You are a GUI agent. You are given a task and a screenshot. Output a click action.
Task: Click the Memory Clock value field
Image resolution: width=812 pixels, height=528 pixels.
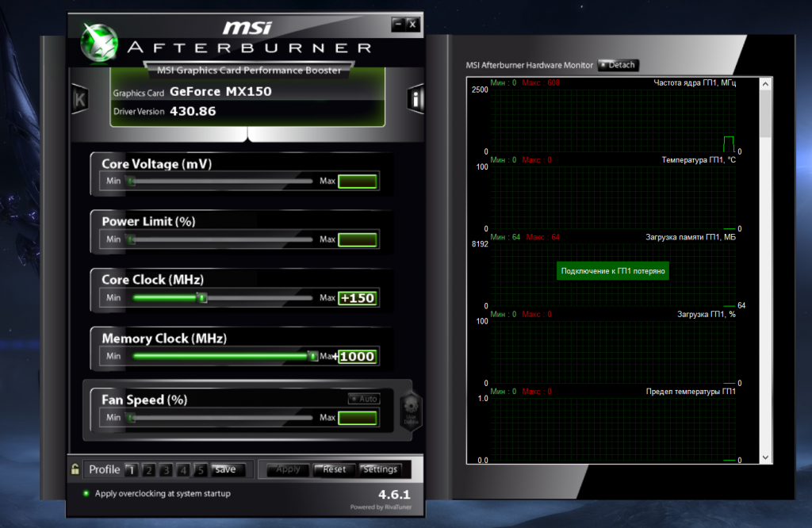tap(358, 357)
